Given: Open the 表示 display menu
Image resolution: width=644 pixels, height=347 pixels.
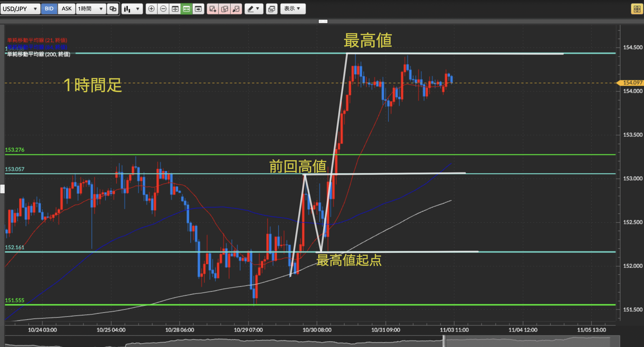Looking at the screenshot, I should tap(293, 9).
